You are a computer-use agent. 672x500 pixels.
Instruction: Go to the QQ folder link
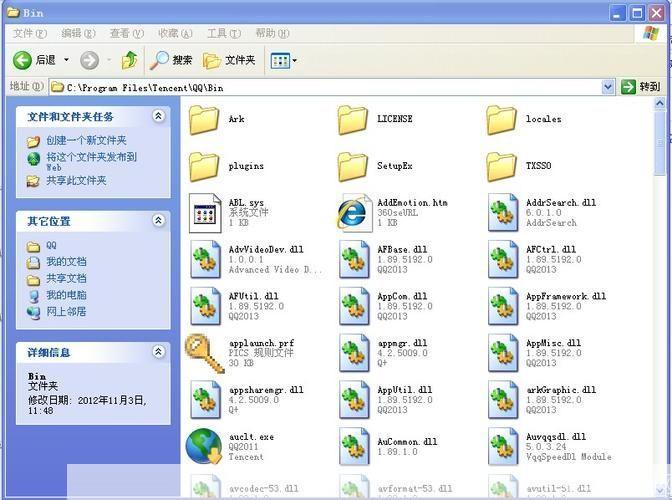point(51,246)
